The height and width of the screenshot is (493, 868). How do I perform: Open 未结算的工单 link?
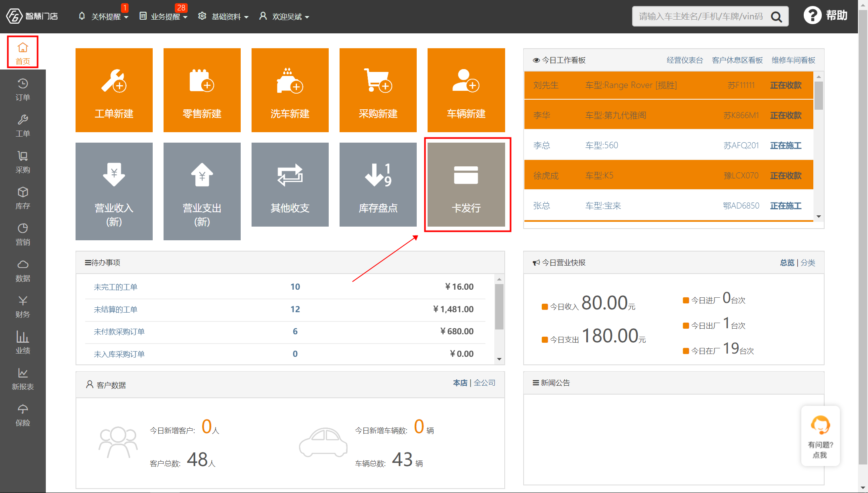(x=116, y=309)
